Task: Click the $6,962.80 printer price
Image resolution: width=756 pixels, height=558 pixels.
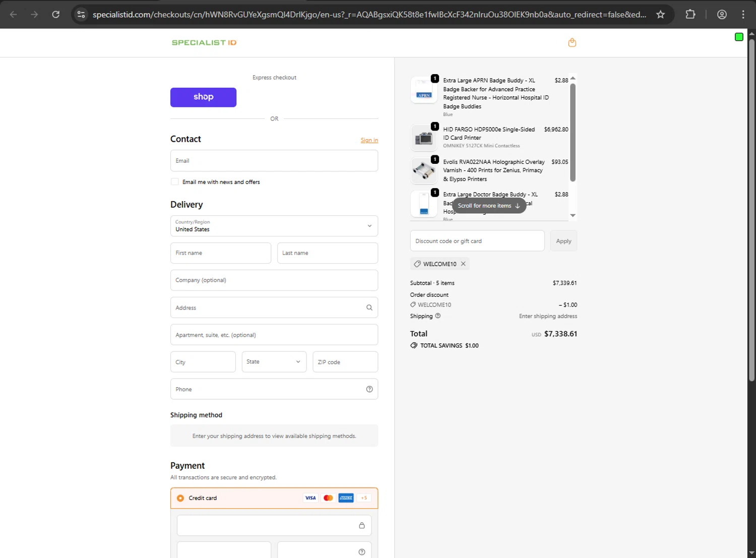Action: click(x=556, y=130)
